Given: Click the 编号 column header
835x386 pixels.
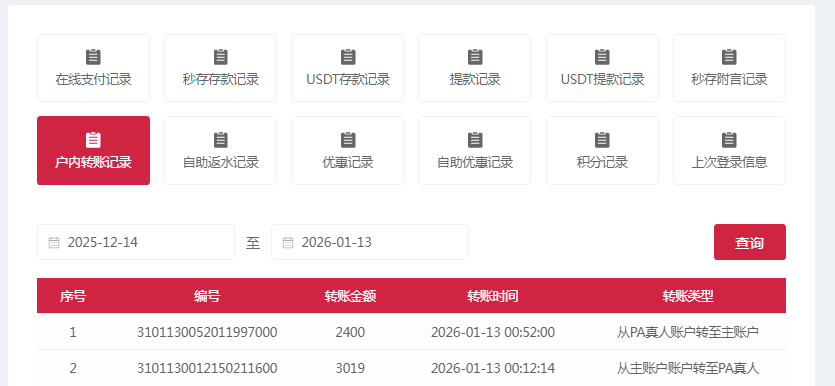Looking at the screenshot, I should tap(207, 296).
